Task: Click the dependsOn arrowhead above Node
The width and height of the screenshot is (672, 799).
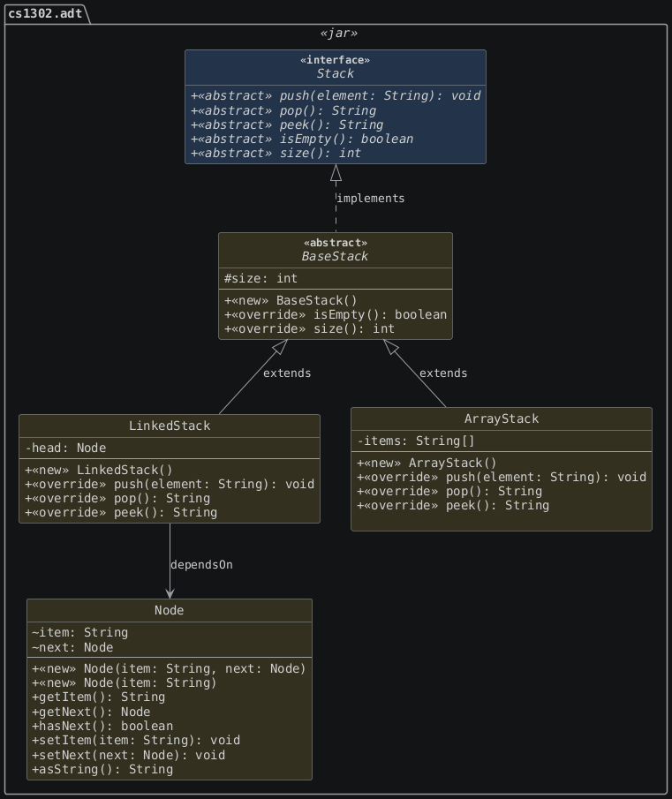Action: click(170, 593)
